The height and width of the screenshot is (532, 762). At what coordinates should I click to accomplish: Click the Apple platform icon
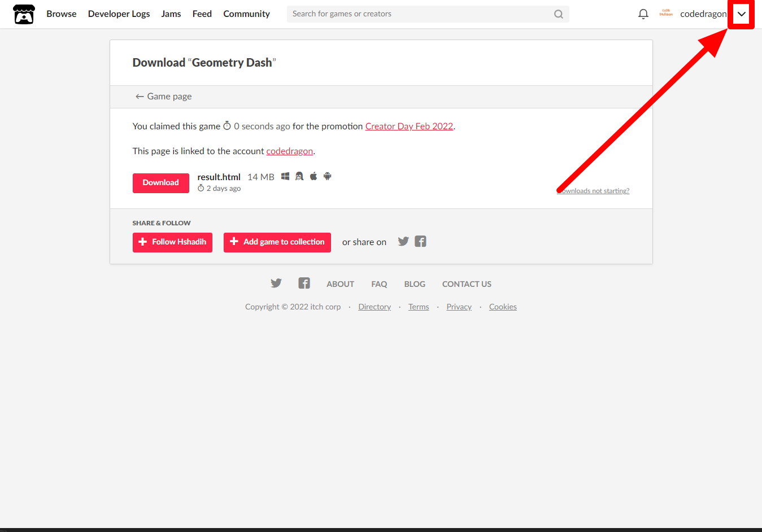tap(313, 176)
